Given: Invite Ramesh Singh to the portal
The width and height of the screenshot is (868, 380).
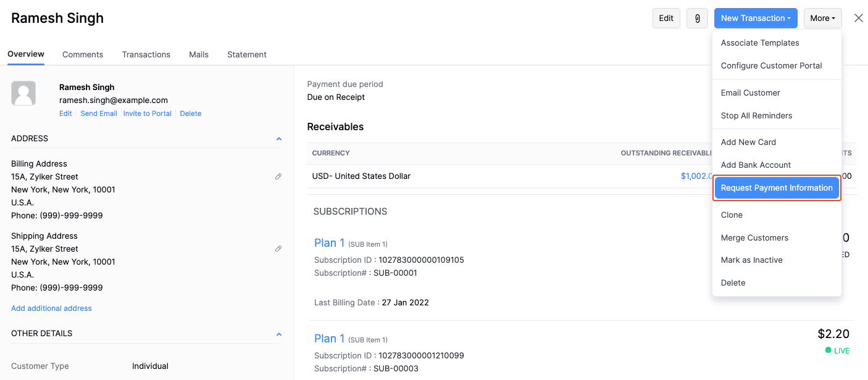Looking at the screenshot, I should point(148,113).
